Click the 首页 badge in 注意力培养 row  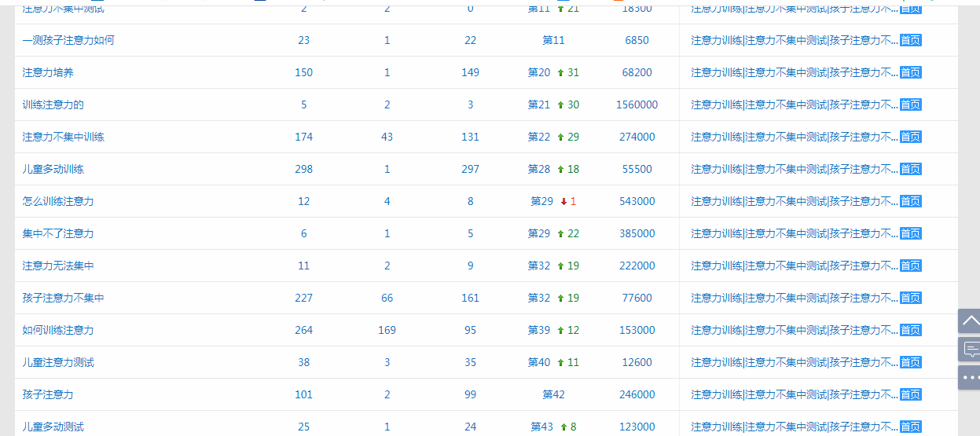[910, 72]
